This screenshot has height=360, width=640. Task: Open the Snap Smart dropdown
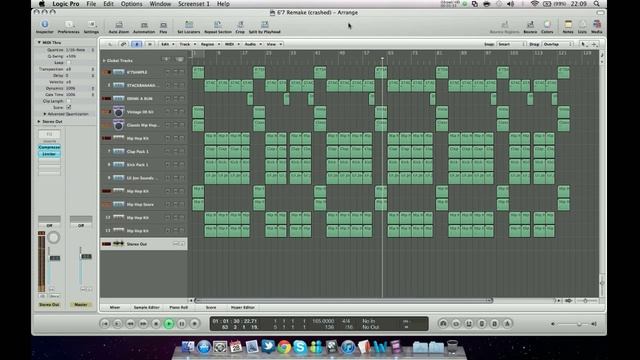click(x=511, y=44)
